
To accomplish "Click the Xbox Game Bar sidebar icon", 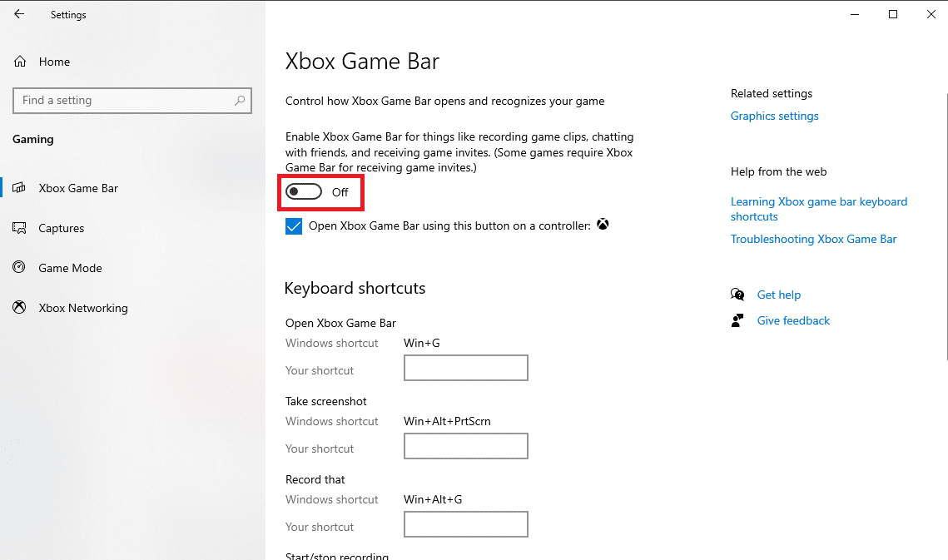I will [19, 187].
